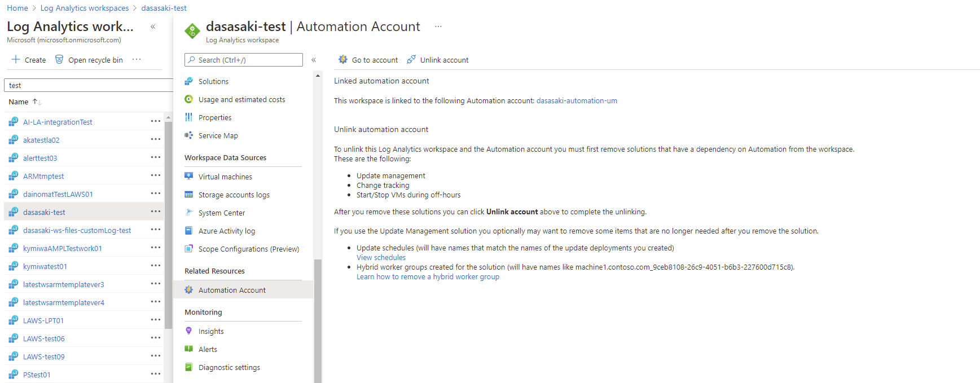Navigate to the Home breadcrumb
The height and width of the screenshot is (383, 980).
(17, 8)
